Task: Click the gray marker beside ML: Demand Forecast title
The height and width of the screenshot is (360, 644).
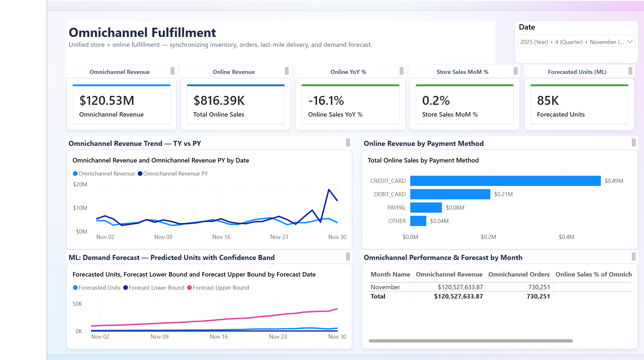Action: coord(348,256)
